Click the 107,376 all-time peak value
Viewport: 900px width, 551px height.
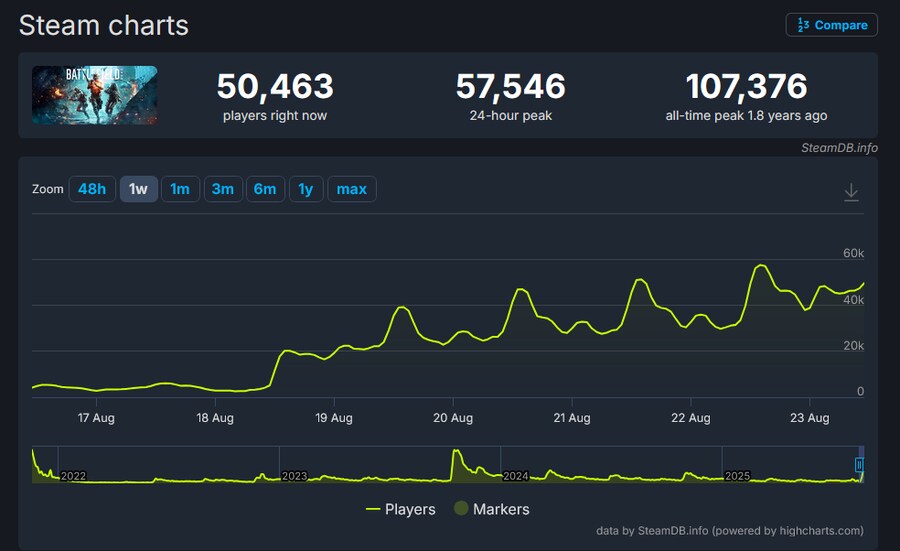pyautogui.click(x=746, y=86)
